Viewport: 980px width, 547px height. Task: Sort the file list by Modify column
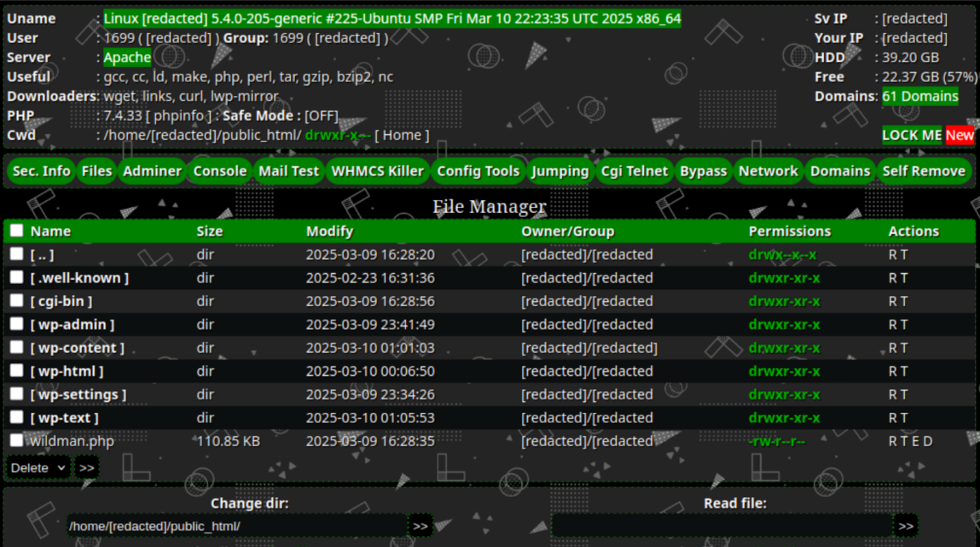[329, 231]
